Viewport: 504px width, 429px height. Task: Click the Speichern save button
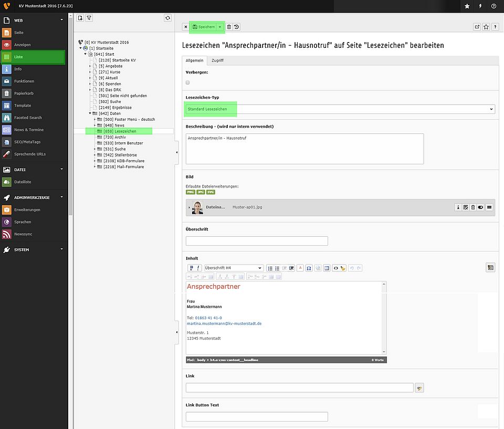coord(204,27)
